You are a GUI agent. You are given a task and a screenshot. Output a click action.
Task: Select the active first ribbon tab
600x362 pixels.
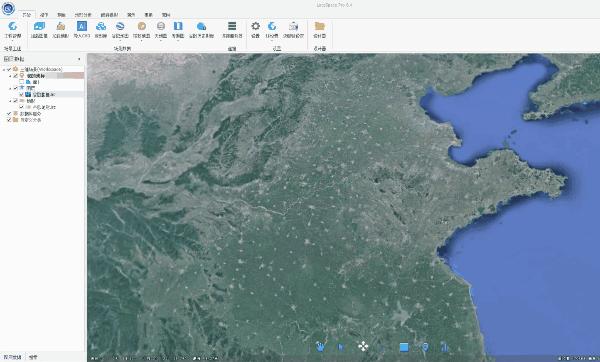26,15
